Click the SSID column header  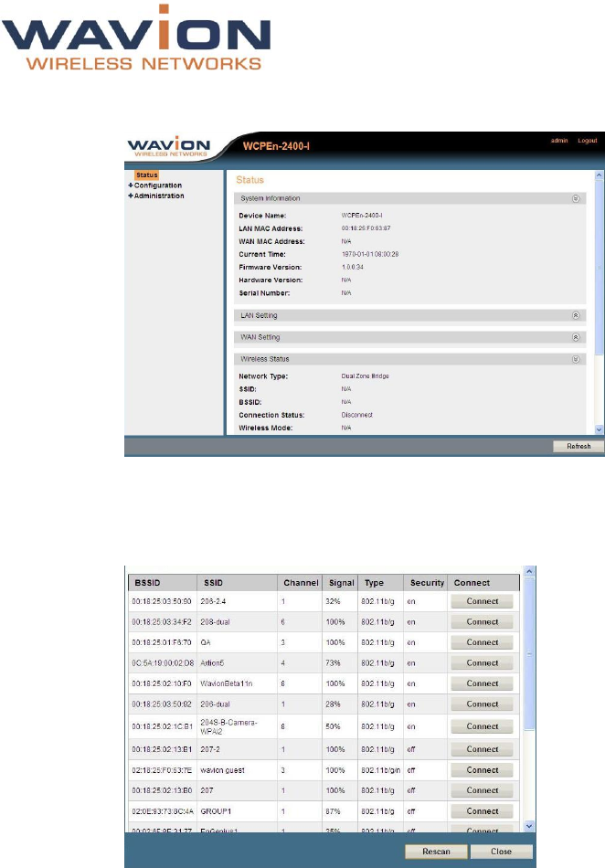[x=237, y=583]
